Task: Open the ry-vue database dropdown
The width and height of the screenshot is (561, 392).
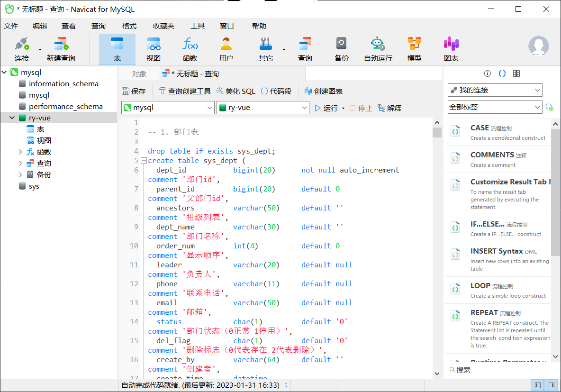Action: coord(263,108)
